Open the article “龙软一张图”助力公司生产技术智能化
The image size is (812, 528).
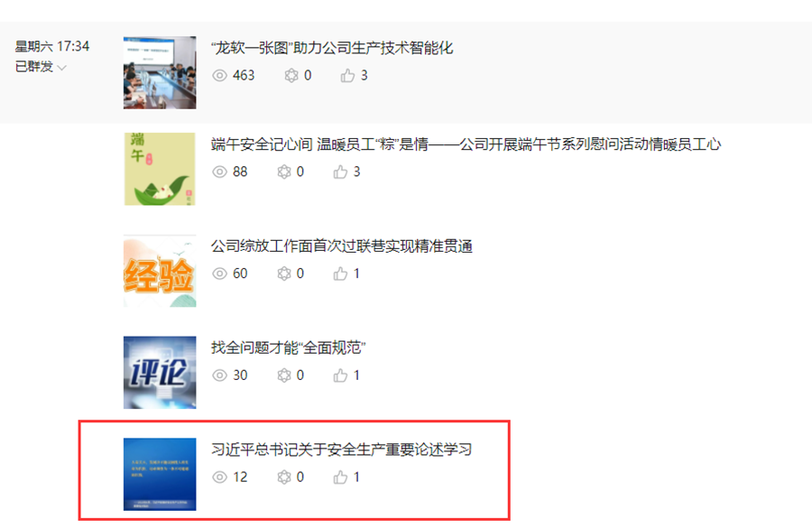point(332,48)
